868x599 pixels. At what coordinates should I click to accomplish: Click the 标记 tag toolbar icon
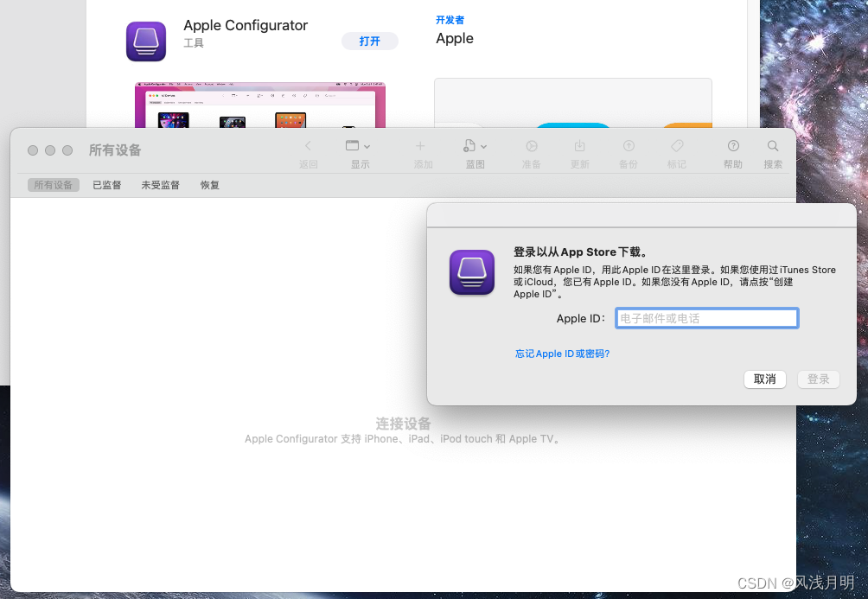[x=676, y=146]
